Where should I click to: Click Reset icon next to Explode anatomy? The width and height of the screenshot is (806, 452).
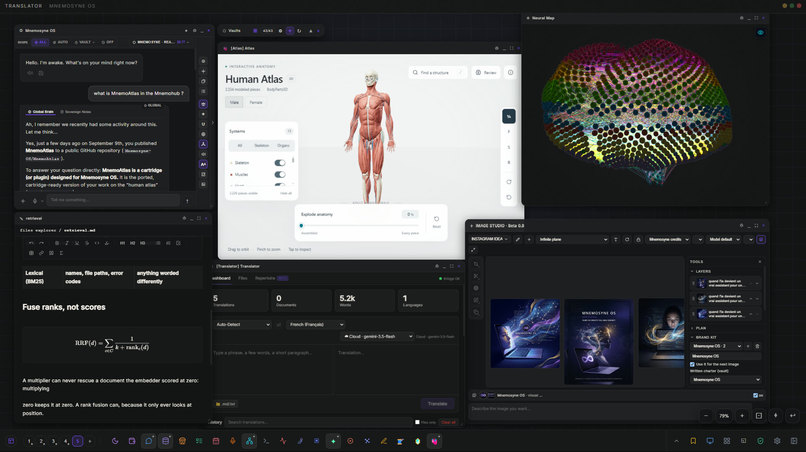pos(436,221)
